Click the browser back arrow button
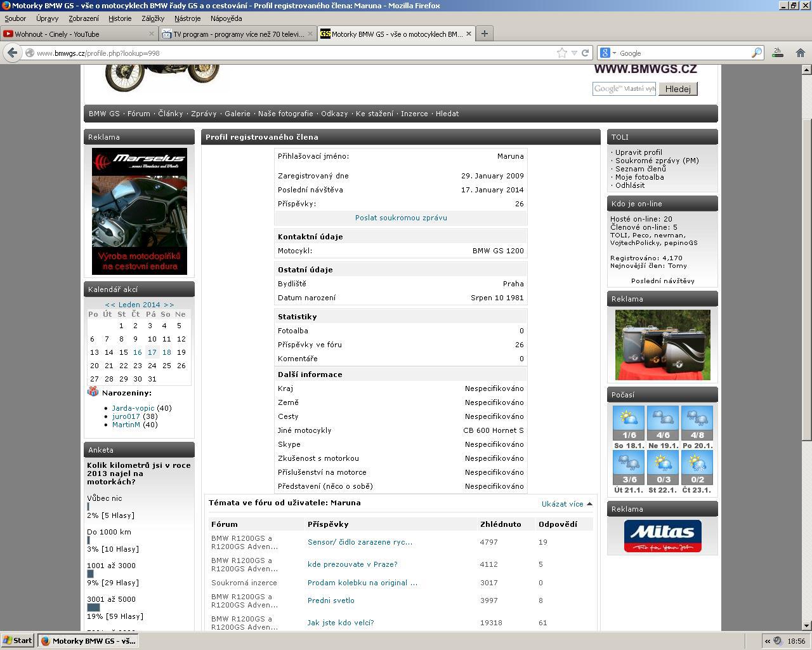The height and width of the screenshot is (650, 812). tap(12, 53)
